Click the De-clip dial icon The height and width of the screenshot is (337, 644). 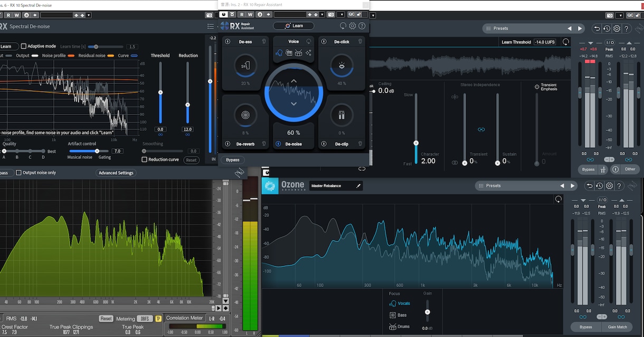tap(342, 114)
